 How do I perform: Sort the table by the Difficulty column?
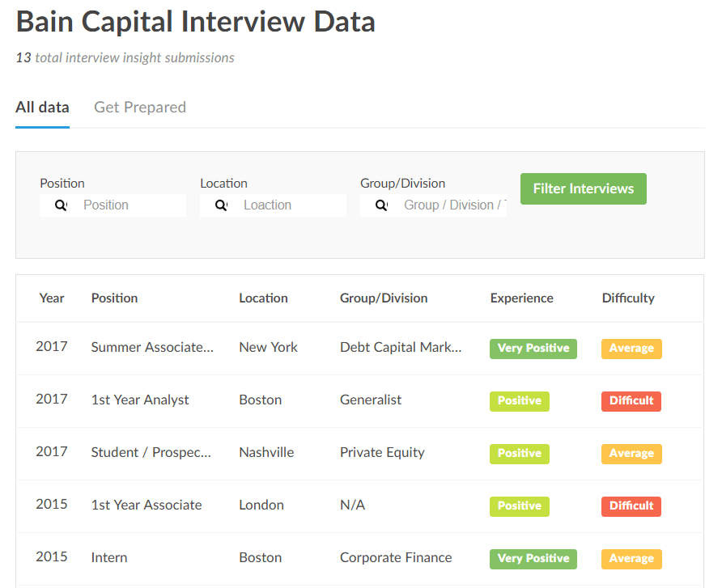(x=628, y=298)
